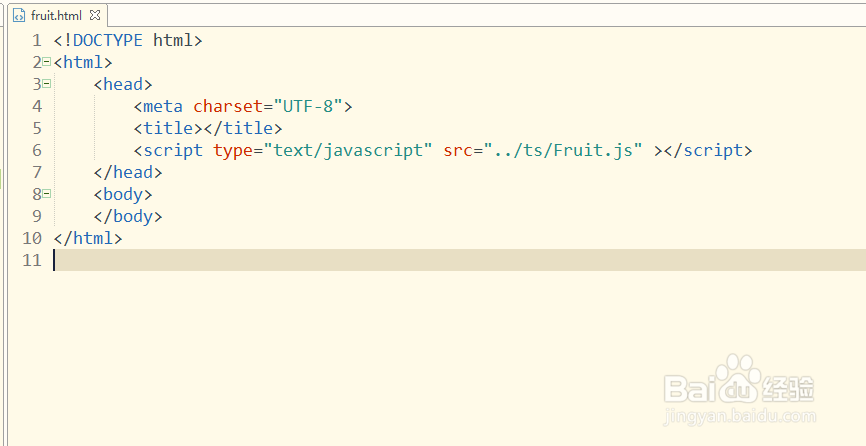The image size is (866, 446).
Task: Click the meta tag name on line 4
Action: click(x=163, y=106)
